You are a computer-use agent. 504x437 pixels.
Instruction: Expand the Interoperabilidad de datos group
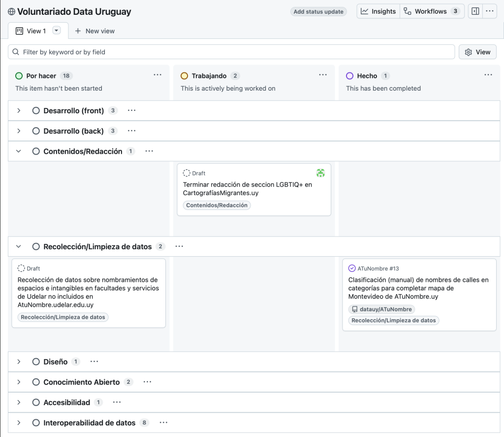click(19, 423)
